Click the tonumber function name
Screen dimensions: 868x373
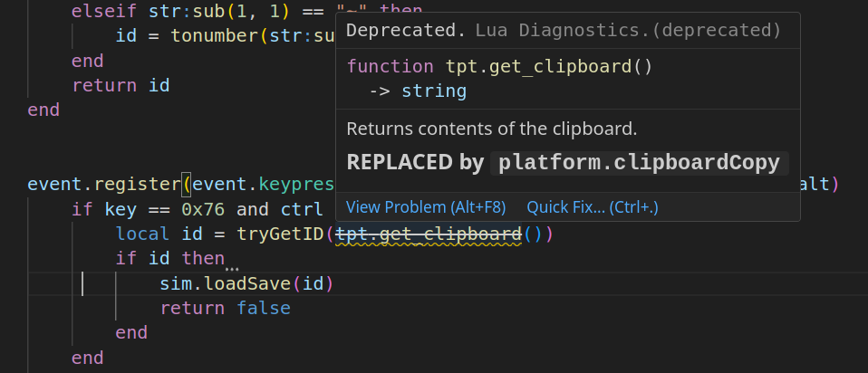tap(215, 36)
